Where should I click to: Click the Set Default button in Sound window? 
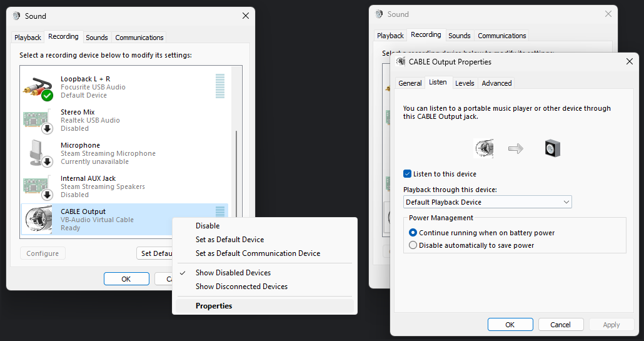click(154, 253)
